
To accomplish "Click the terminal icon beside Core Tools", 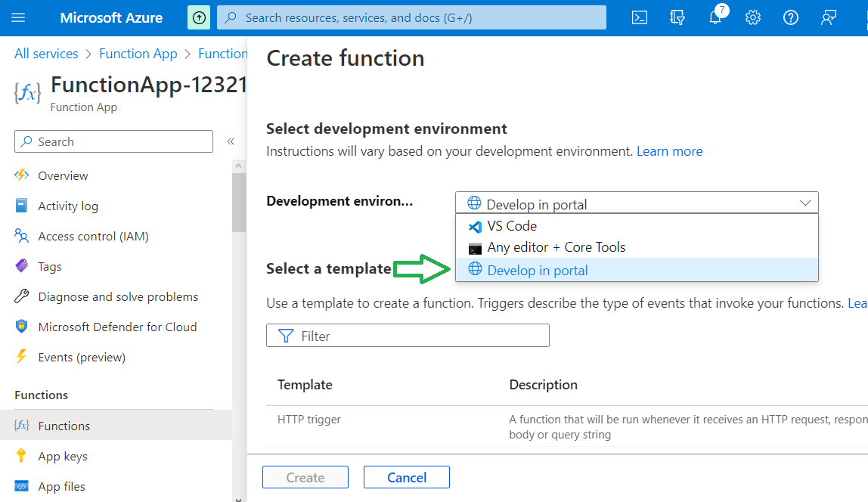I will (475, 248).
